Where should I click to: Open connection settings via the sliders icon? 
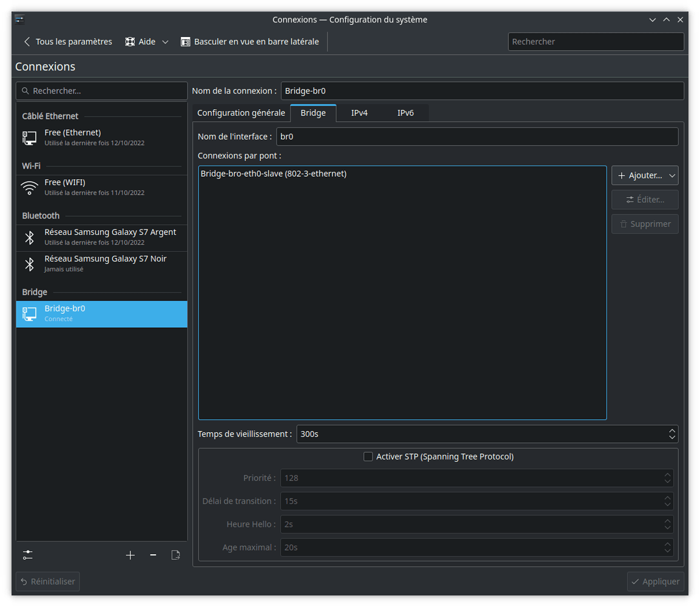pos(27,555)
